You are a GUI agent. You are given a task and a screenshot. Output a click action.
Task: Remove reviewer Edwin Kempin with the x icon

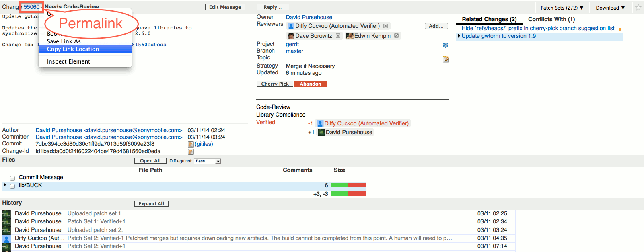[x=396, y=35]
